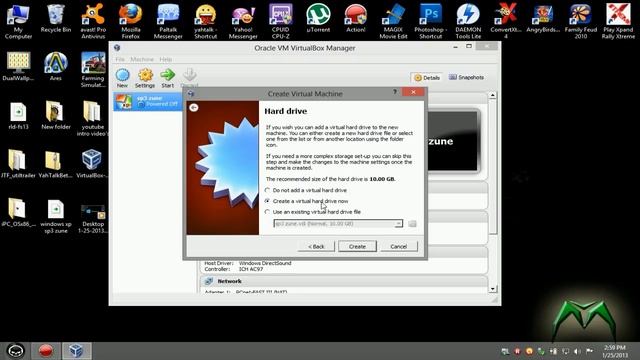Open windows xp sp3 zune file

[56, 216]
